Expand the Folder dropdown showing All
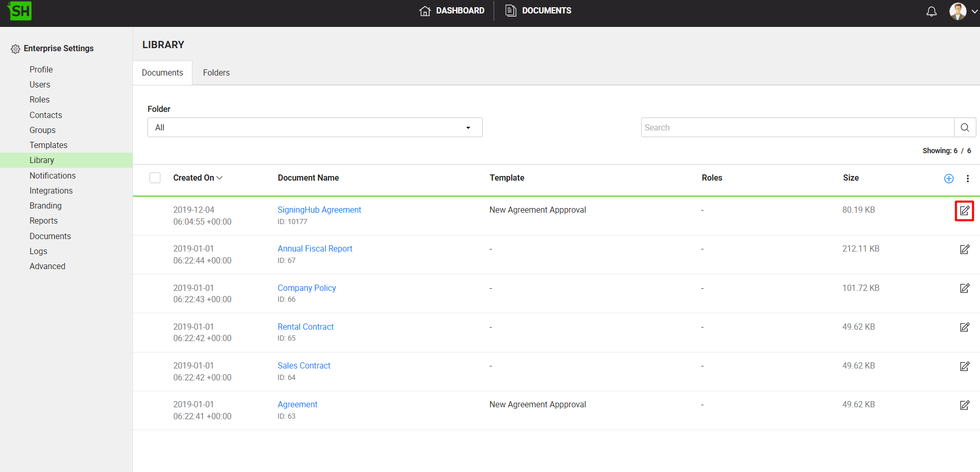980x472 pixels. point(315,127)
